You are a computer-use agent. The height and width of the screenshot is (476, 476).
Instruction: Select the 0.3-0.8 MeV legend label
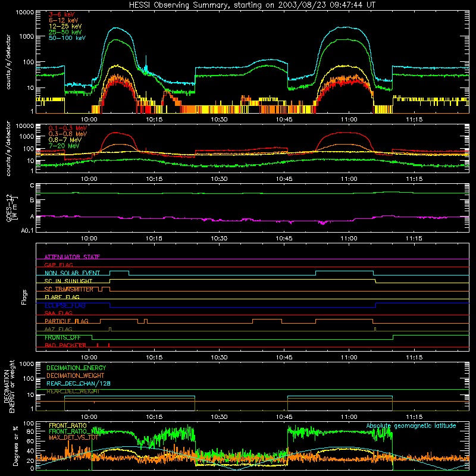pos(67,134)
